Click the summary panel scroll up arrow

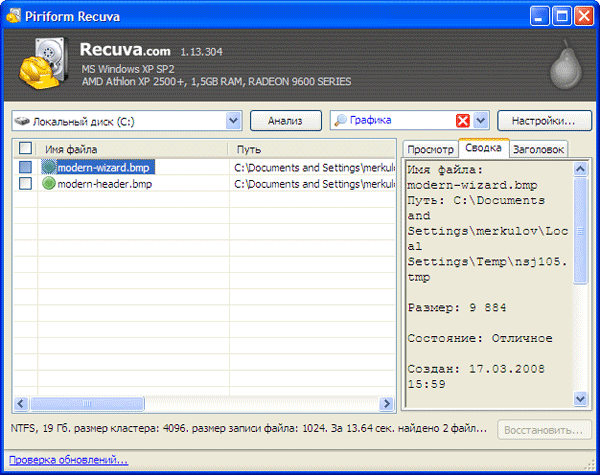[x=580, y=169]
